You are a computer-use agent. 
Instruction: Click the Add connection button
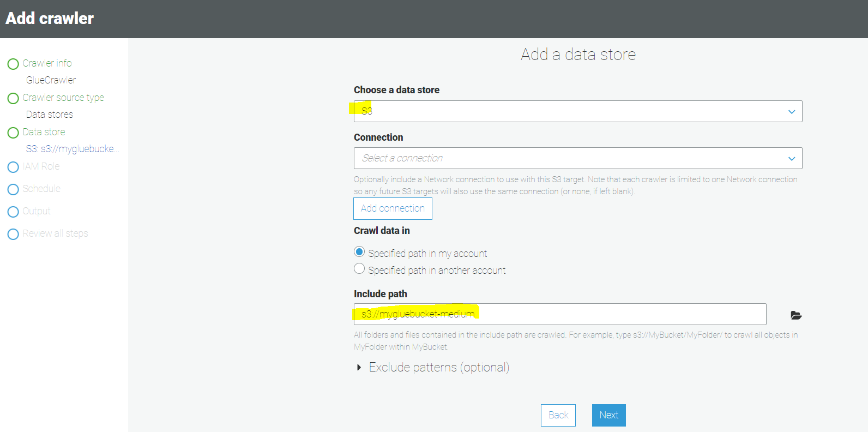[393, 208]
